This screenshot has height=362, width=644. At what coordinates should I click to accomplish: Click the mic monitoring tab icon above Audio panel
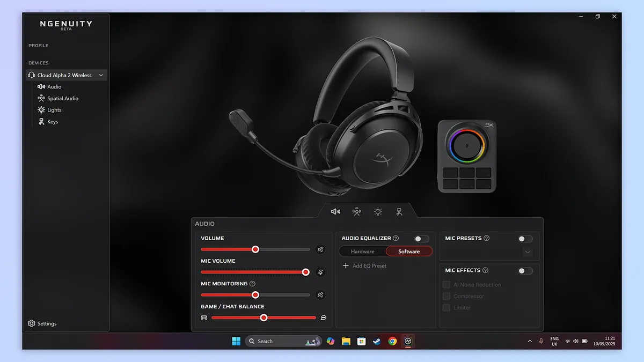pyautogui.click(x=356, y=211)
